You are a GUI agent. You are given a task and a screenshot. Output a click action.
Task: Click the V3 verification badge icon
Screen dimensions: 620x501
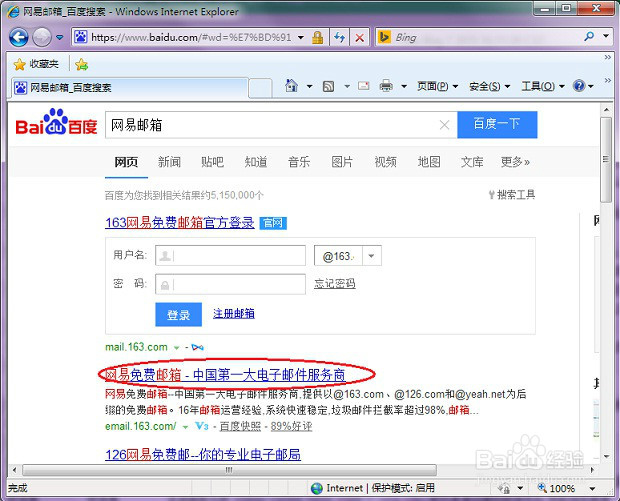(x=202, y=426)
